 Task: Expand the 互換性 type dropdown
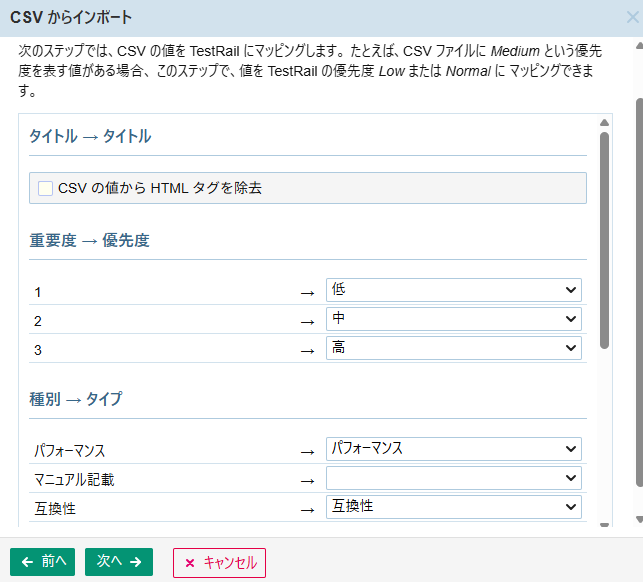[454, 506]
